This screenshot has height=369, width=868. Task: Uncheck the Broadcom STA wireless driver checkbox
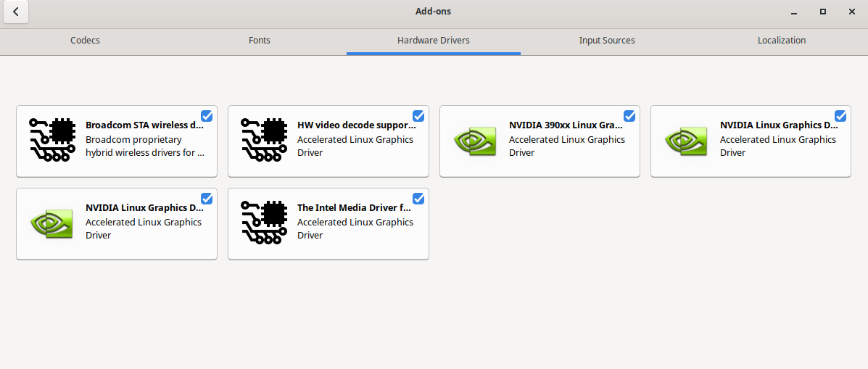207,115
